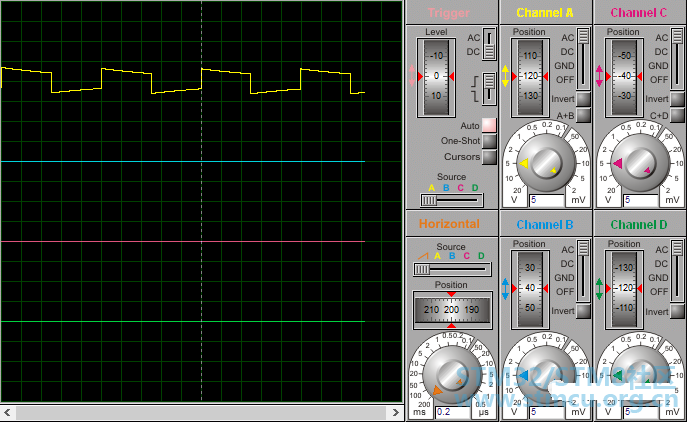
Task: Select OFF label in Channel D
Action: pos(659,292)
